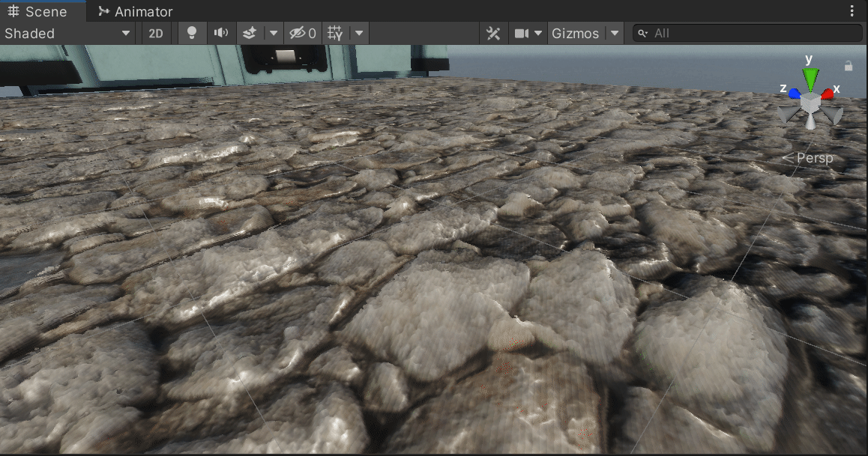Focus the scene search field
The image size is (868, 456).
(747, 33)
